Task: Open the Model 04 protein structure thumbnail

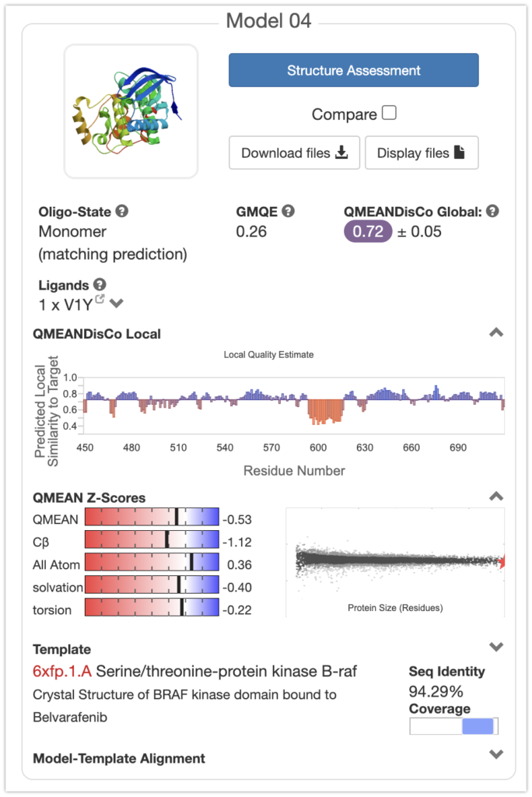Action: [x=131, y=111]
